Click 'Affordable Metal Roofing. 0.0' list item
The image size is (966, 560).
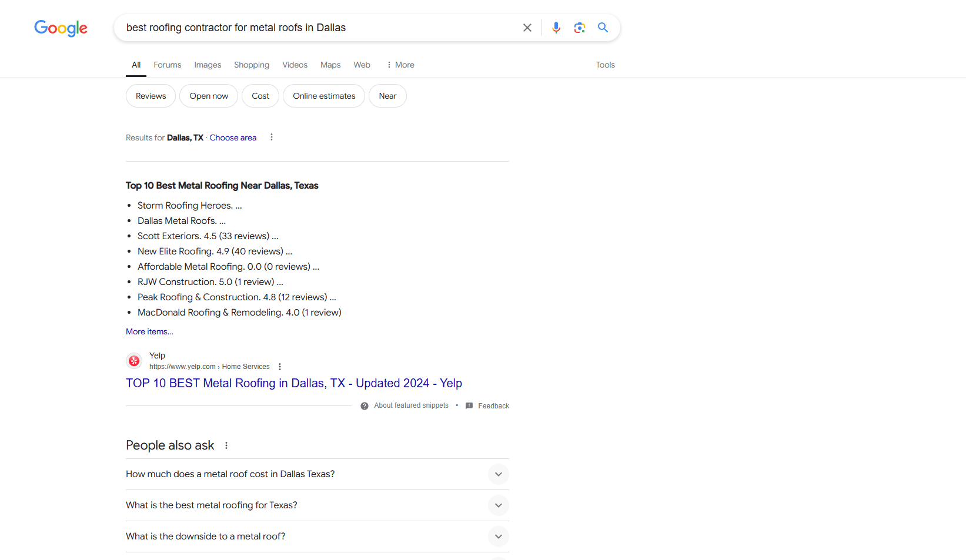(229, 266)
